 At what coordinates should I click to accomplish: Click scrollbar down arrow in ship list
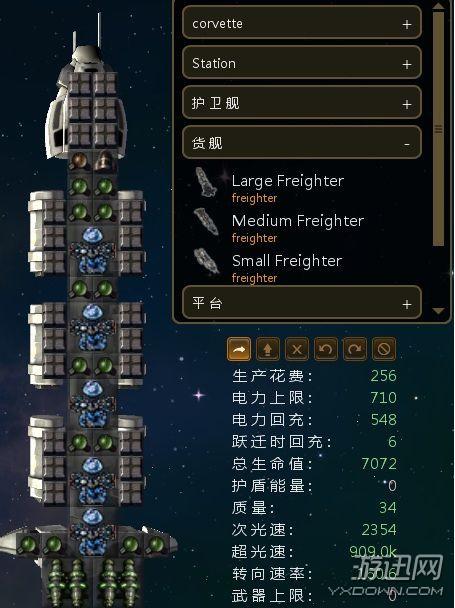(x=438, y=311)
